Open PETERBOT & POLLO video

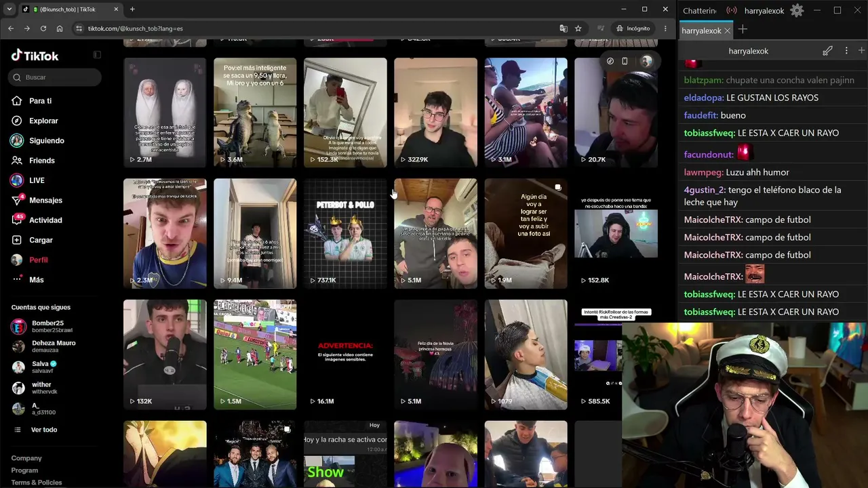(345, 233)
